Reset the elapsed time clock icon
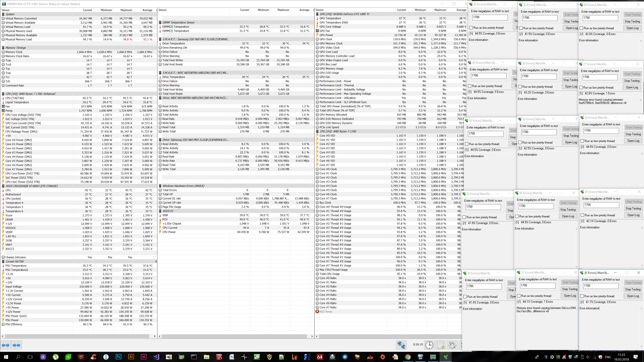This screenshot has width=644, height=362. [x=429, y=345]
